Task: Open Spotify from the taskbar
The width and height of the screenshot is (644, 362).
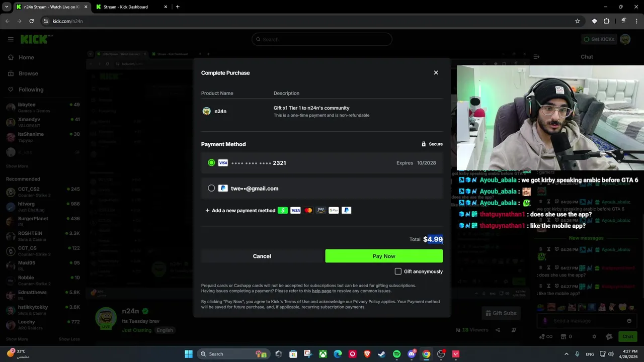Action: coord(396,354)
